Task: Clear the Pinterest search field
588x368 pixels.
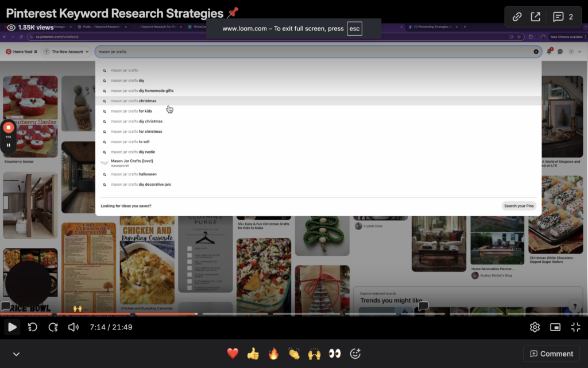Action: (x=536, y=52)
